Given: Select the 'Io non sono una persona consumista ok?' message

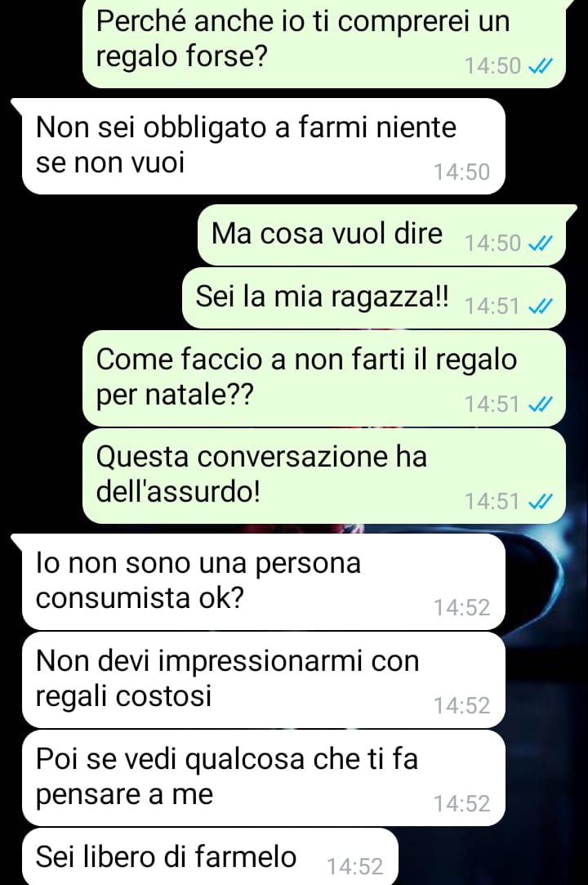Looking at the screenshot, I should (x=263, y=582).
